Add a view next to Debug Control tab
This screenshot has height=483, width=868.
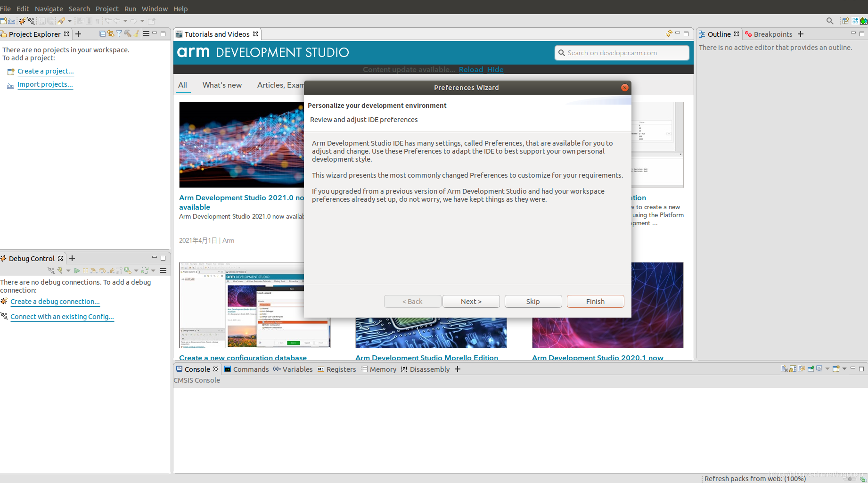pos(72,258)
